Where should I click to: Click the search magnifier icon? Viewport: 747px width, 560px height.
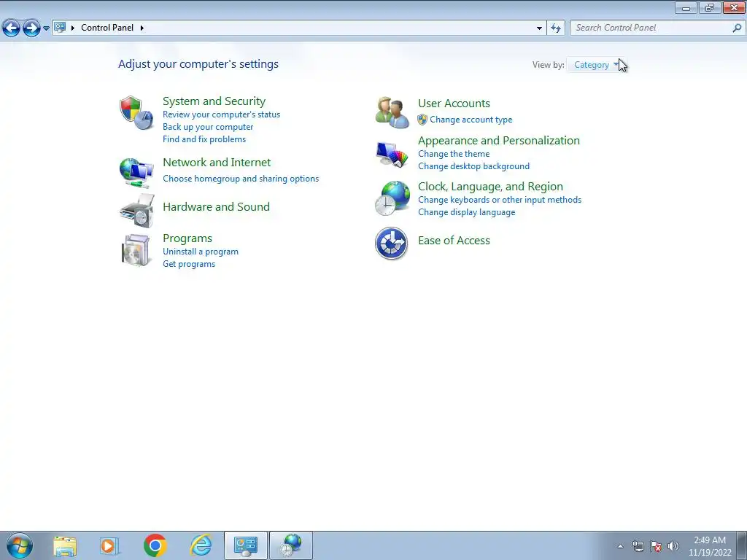[x=737, y=28]
